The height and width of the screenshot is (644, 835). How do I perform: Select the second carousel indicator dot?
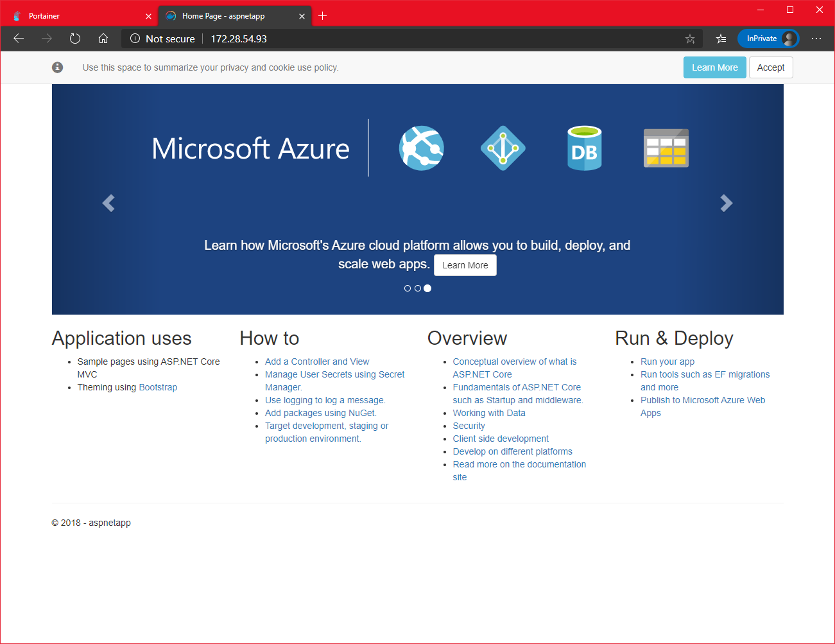click(418, 288)
